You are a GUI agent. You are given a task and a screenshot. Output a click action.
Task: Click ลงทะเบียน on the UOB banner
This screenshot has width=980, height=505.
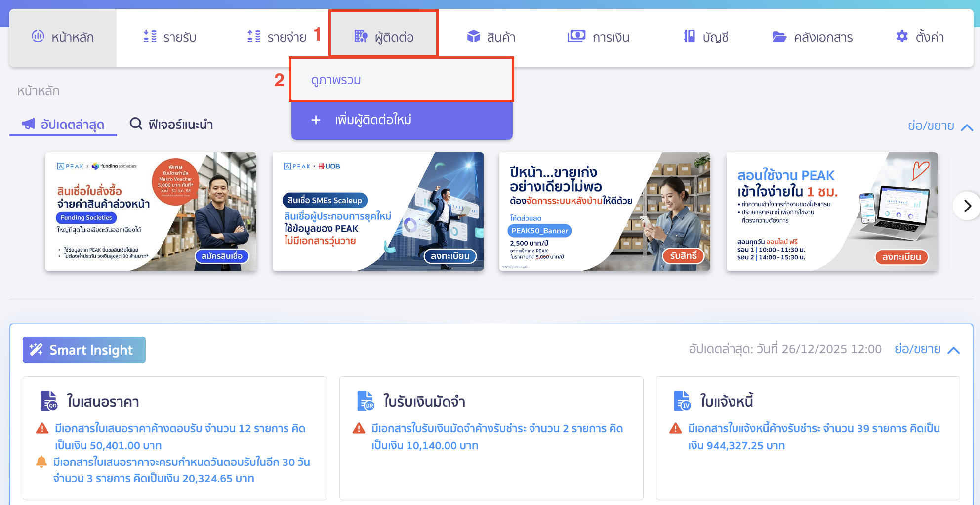pos(450,256)
